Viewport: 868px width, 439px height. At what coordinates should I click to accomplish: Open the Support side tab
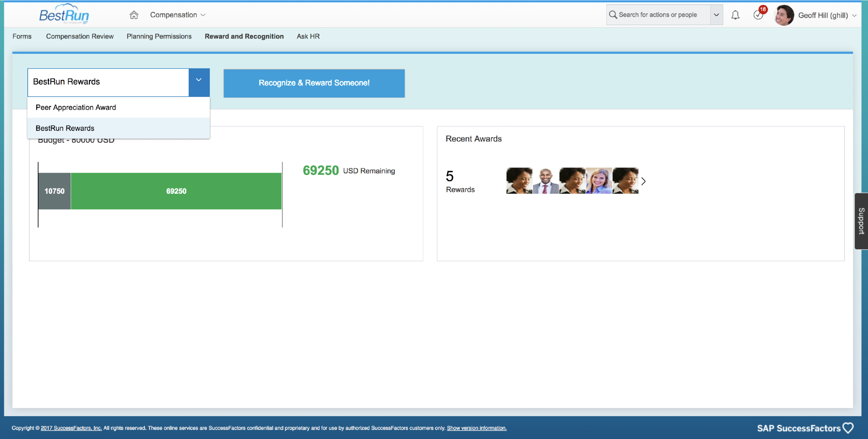(861, 221)
